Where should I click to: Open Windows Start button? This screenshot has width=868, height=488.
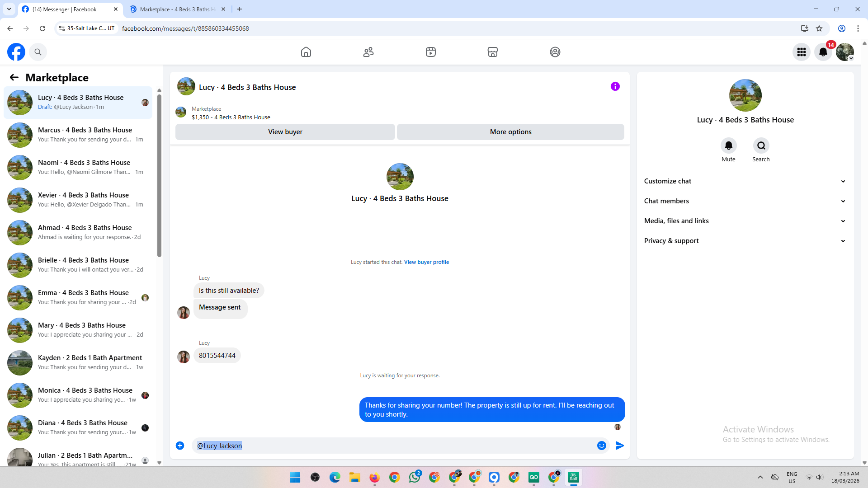pyautogui.click(x=295, y=477)
